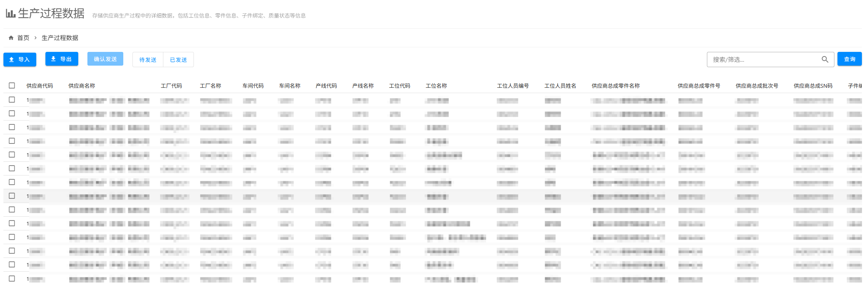Select the last visible row checkbox
868x285 pixels.
pos(12,279)
